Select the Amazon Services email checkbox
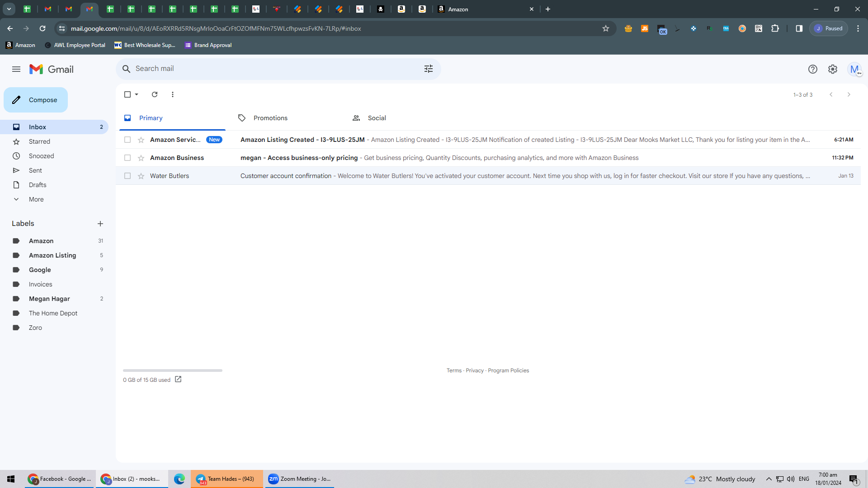The height and width of the screenshot is (488, 868). (127, 140)
